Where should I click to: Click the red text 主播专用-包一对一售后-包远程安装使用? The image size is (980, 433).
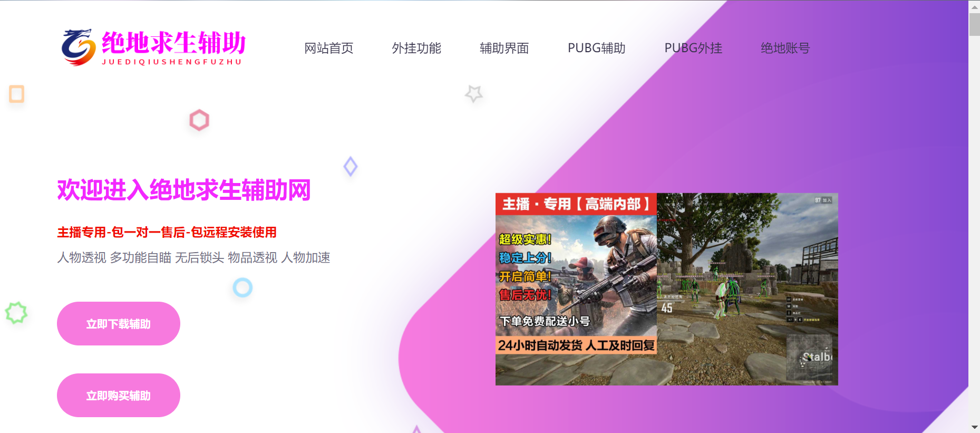coord(167,232)
